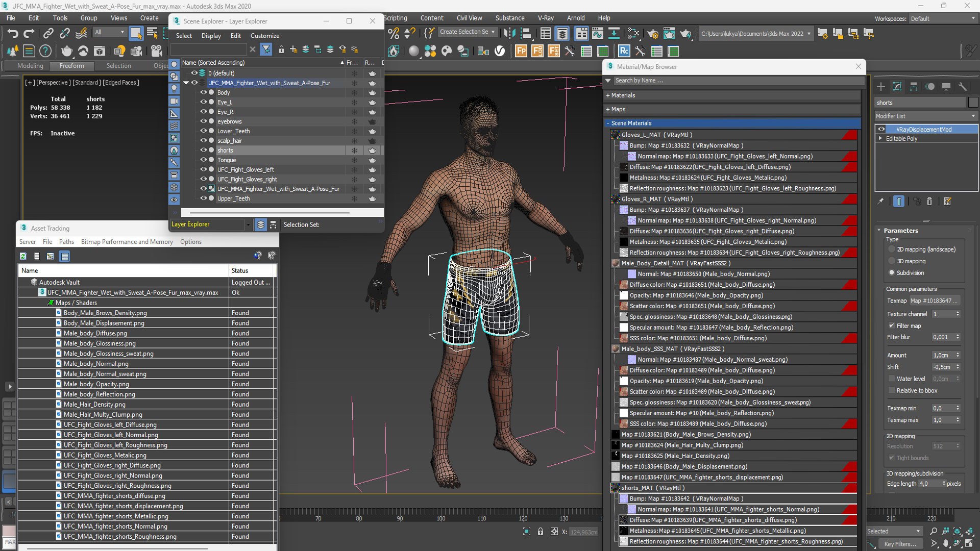
Task: Click Remove modifier trash icon
Action: (929, 202)
